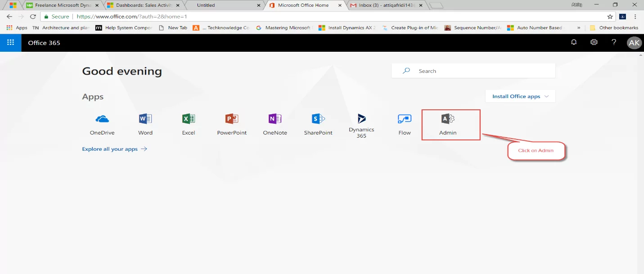This screenshot has width=644, height=274.
Task: Switch to the Dashboards: Sales Activity tab
Action: (x=143, y=5)
